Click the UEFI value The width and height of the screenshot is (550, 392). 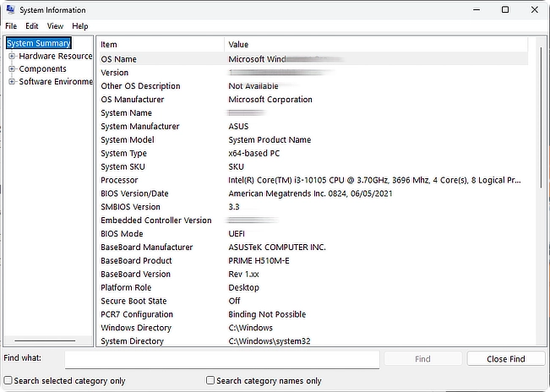click(237, 233)
